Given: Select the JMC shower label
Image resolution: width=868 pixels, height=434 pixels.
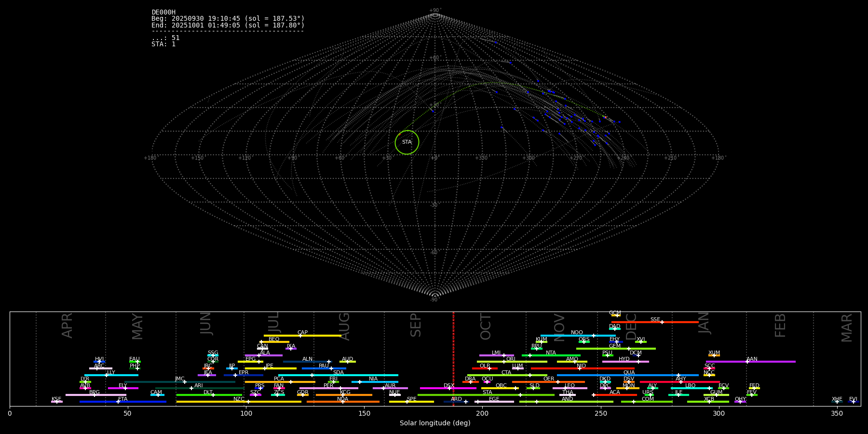Looking at the screenshot, I should [x=179, y=379].
